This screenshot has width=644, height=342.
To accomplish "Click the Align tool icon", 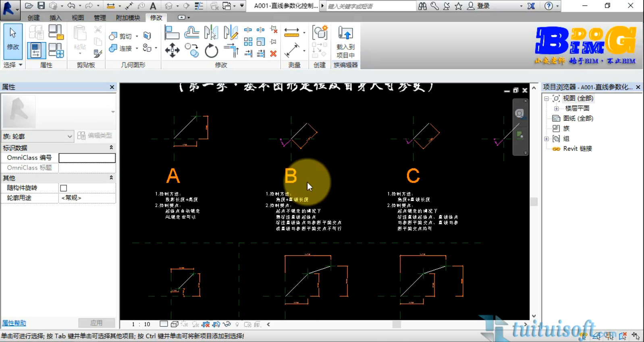I will 172,33.
